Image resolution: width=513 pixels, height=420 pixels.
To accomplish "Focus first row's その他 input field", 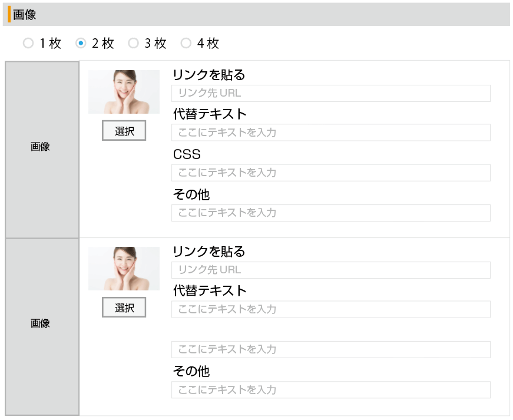I will 331,213.
